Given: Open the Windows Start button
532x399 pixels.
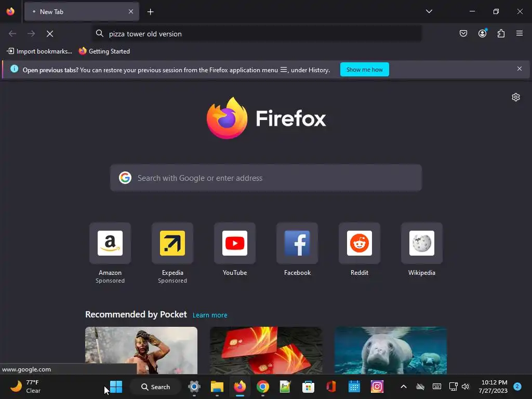Looking at the screenshot, I should pyautogui.click(x=116, y=387).
